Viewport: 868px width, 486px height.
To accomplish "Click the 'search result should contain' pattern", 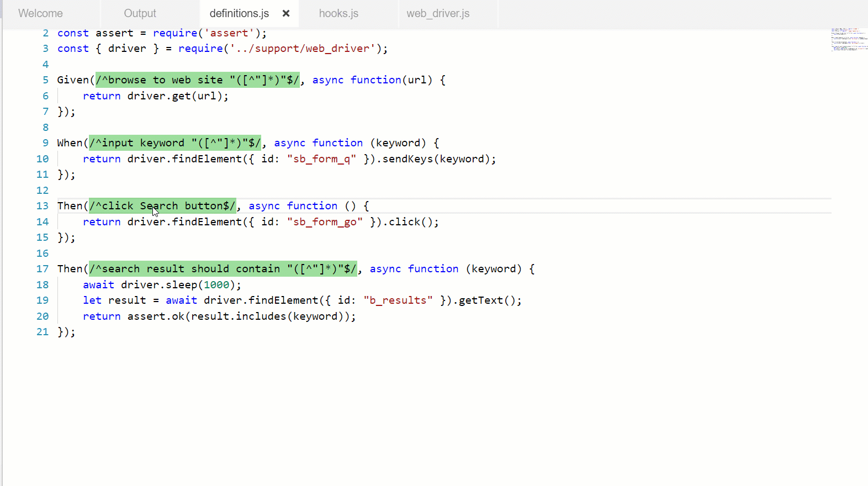I will (x=223, y=269).
